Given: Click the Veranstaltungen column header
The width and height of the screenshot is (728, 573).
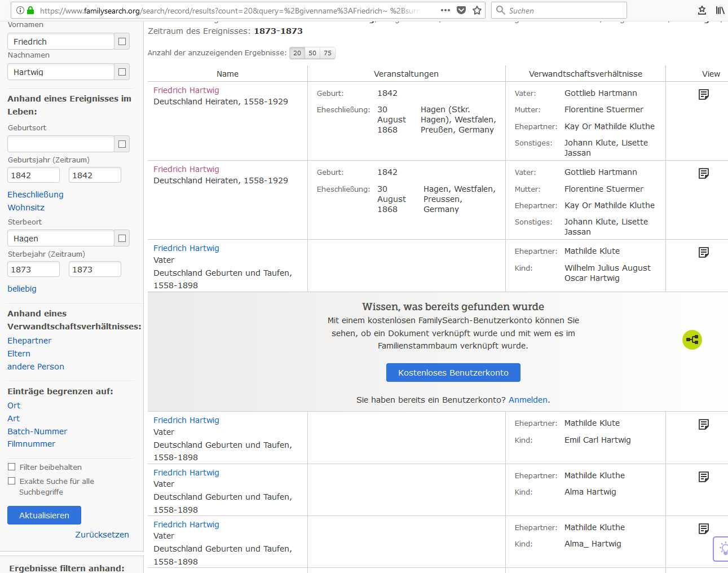Looking at the screenshot, I should click(x=406, y=74).
